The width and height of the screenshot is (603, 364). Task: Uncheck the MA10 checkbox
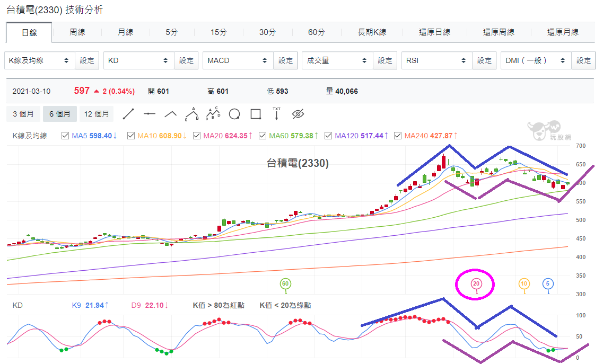131,136
